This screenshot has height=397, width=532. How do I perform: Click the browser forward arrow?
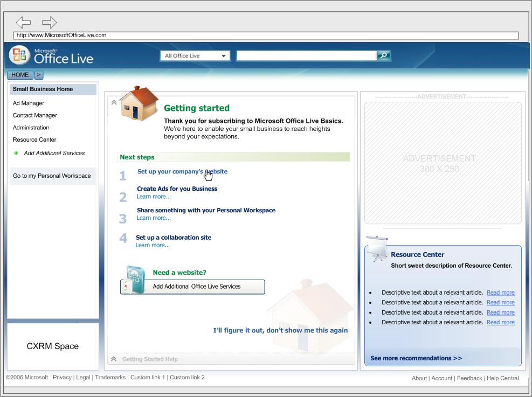click(49, 23)
